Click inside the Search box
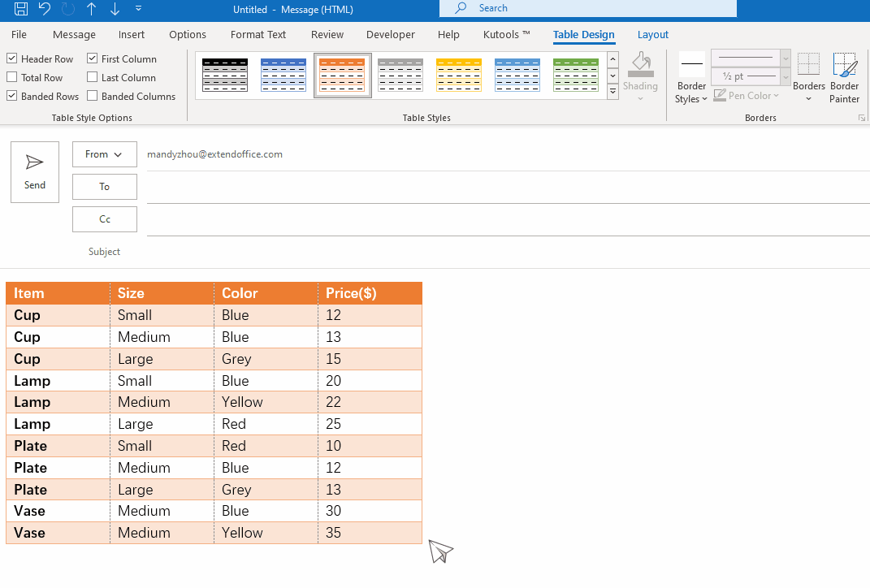 pos(588,8)
